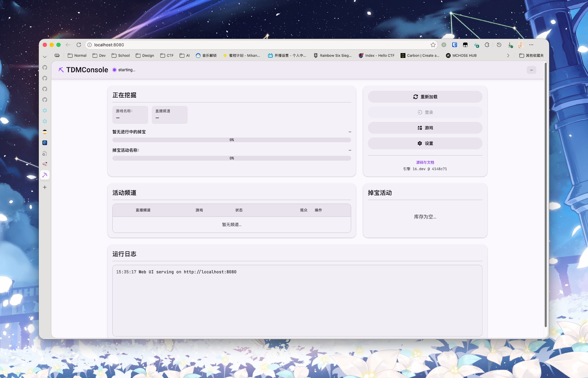
Task: Open the Tampermonkey extension
Action: tap(465, 45)
